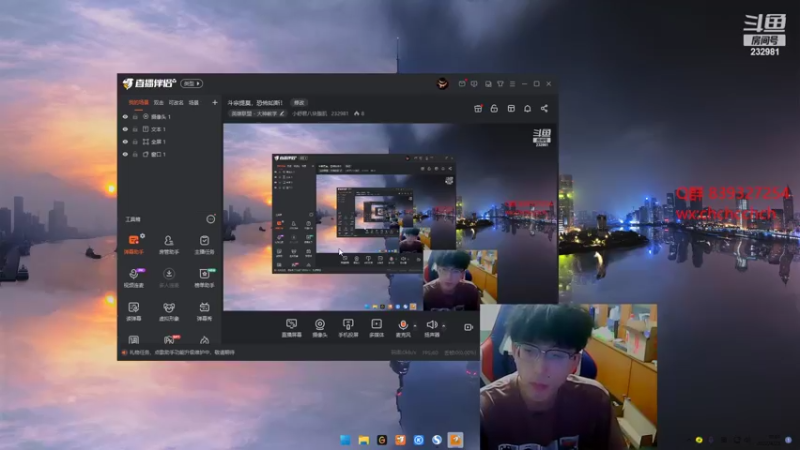Hide the 窗口 1 source layer
Screen dimensions: 800x450
[125, 154]
